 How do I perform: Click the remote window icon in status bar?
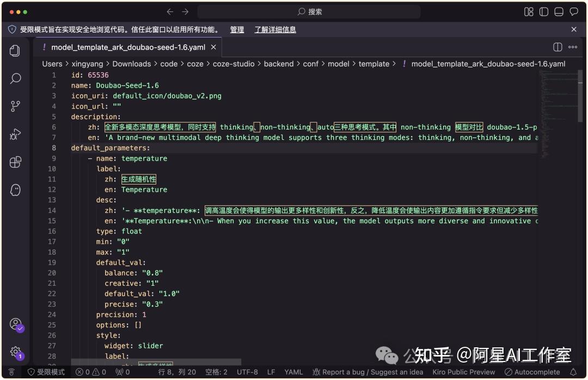[11, 372]
